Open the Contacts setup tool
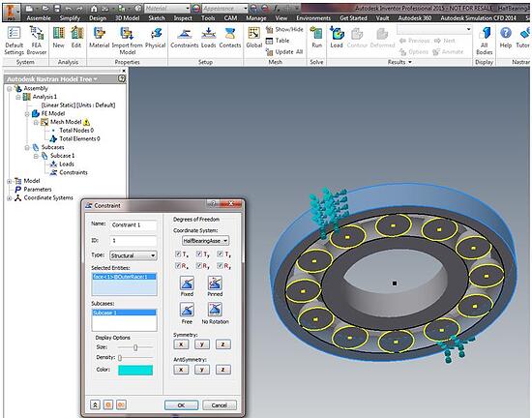The height and width of the screenshot is (418, 532). [230, 38]
